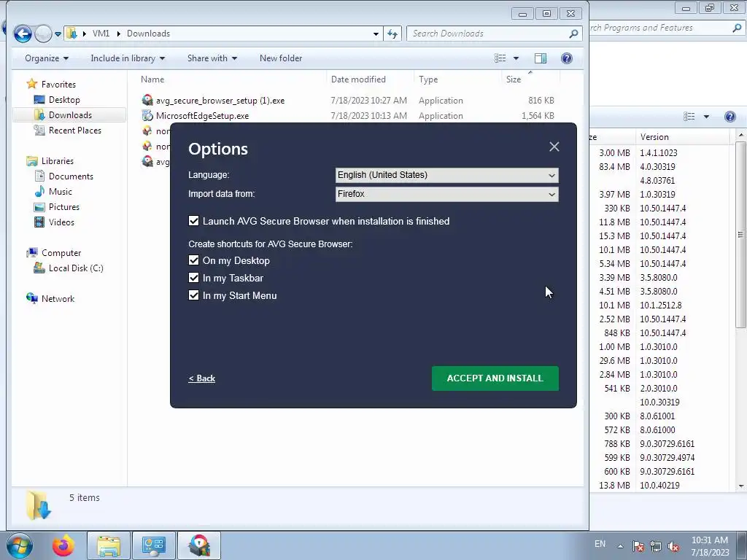The width and height of the screenshot is (747, 560).
Task: Open view dropdown arrow in Programs and Features
Action: [706, 117]
